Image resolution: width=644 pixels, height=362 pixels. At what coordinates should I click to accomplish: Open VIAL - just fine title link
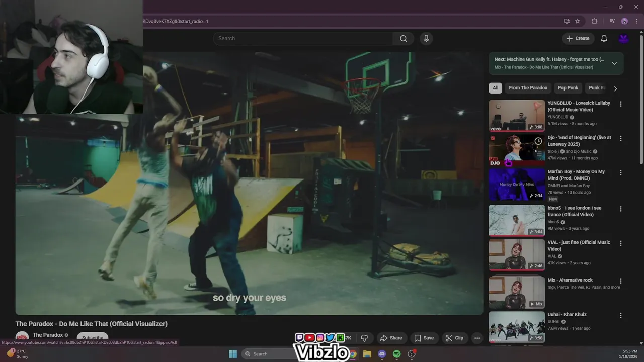click(579, 246)
